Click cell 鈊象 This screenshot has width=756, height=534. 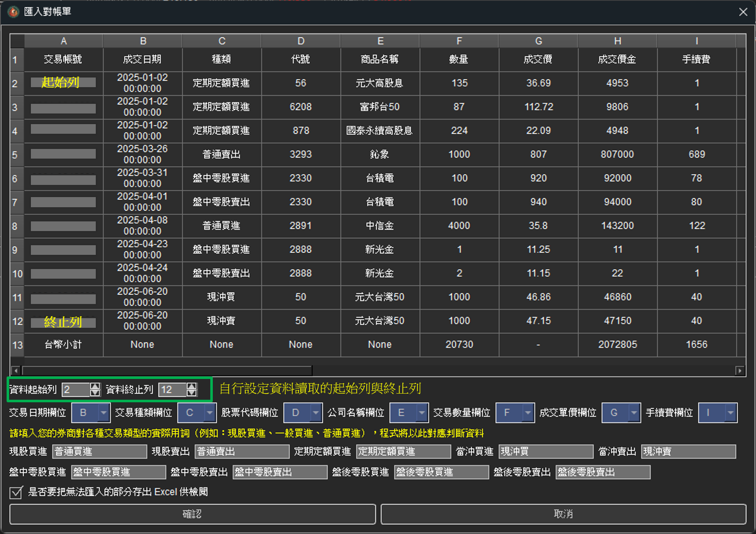point(380,155)
